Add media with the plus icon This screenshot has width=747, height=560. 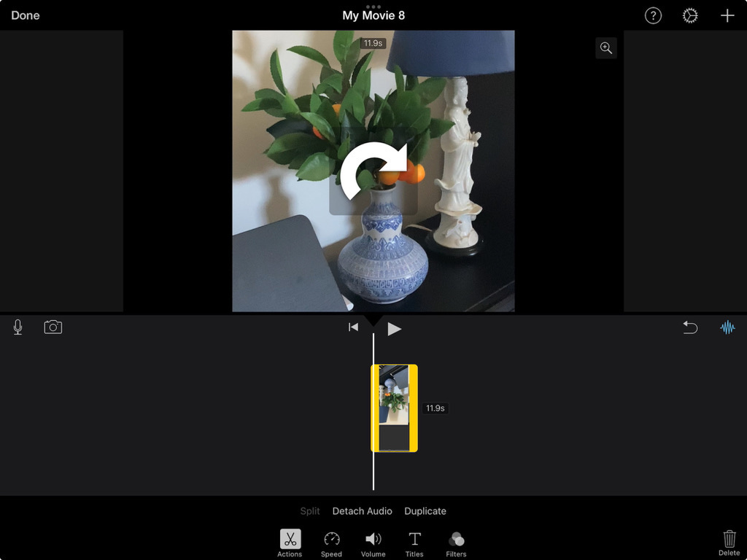point(727,16)
